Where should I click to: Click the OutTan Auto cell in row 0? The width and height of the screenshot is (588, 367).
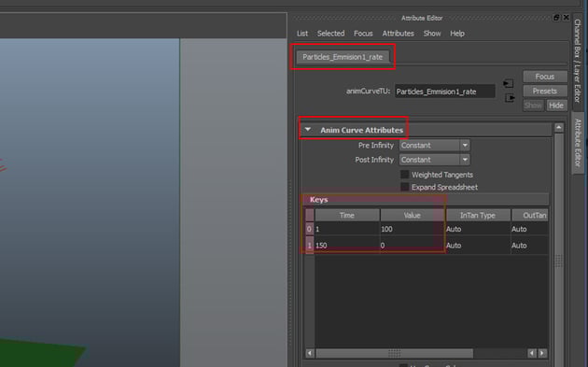(x=530, y=229)
